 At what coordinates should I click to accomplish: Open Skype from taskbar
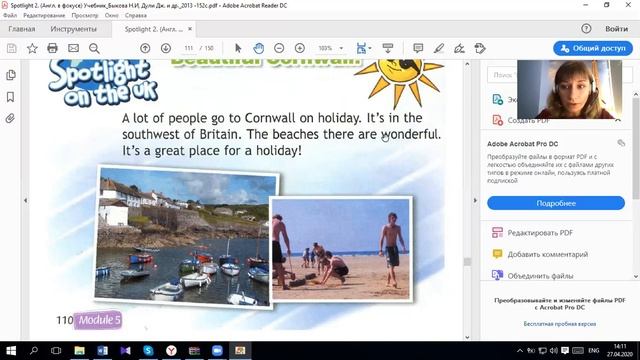pos(148,351)
